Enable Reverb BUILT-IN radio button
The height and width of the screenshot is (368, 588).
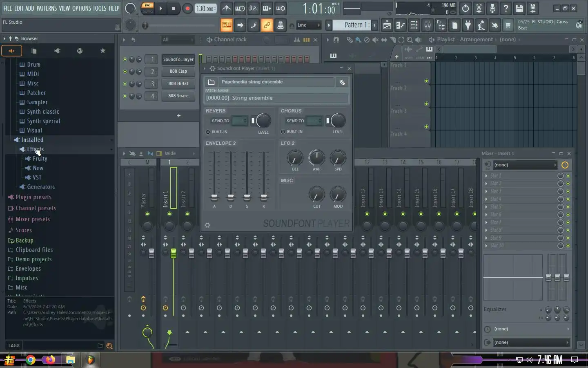pyautogui.click(x=208, y=132)
